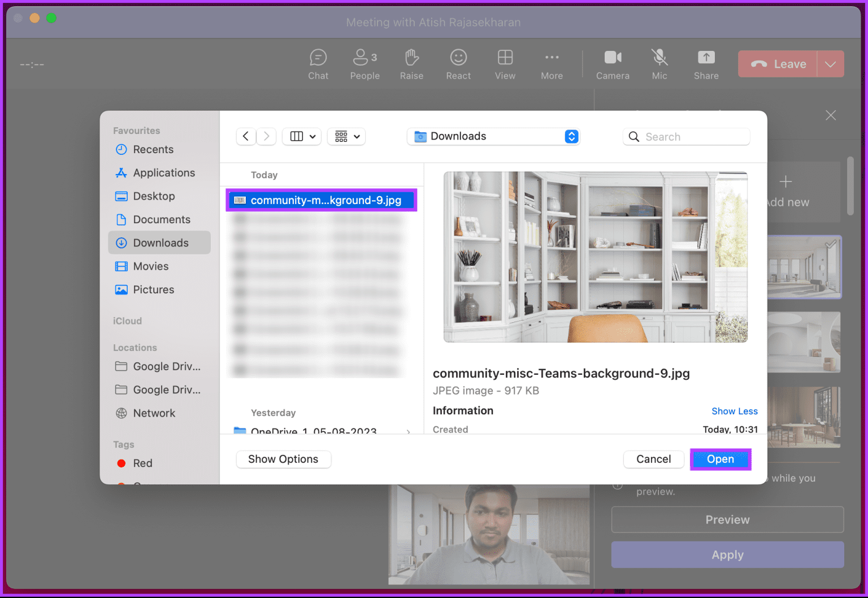Click Show Less in the Information section

(x=735, y=411)
